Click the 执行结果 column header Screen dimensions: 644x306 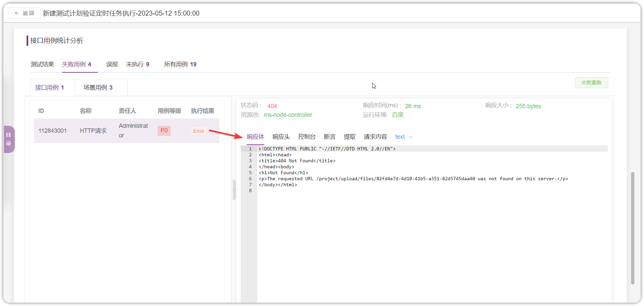tap(202, 111)
